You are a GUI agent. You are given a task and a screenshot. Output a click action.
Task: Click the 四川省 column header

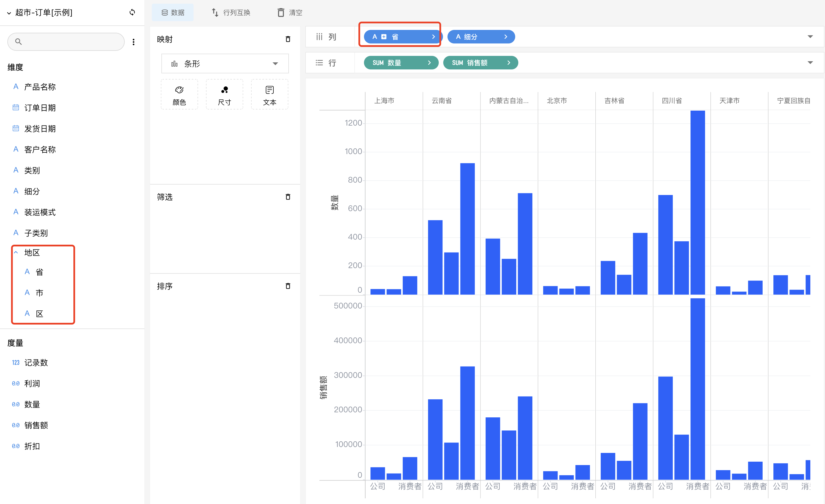tap(672, 100)
